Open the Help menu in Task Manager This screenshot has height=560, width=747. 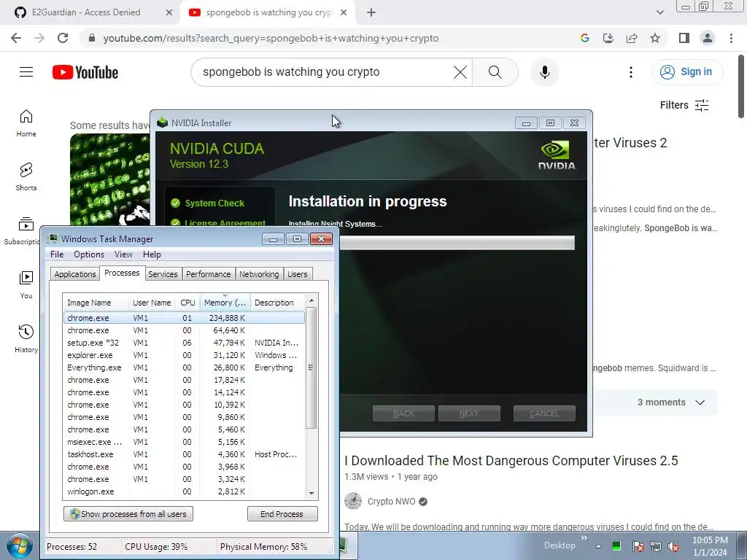point(152,254)
